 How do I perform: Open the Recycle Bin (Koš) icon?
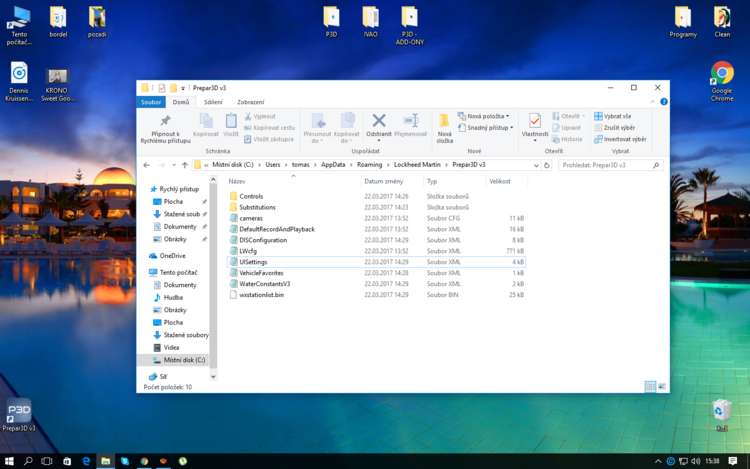[x=722, y=415]
